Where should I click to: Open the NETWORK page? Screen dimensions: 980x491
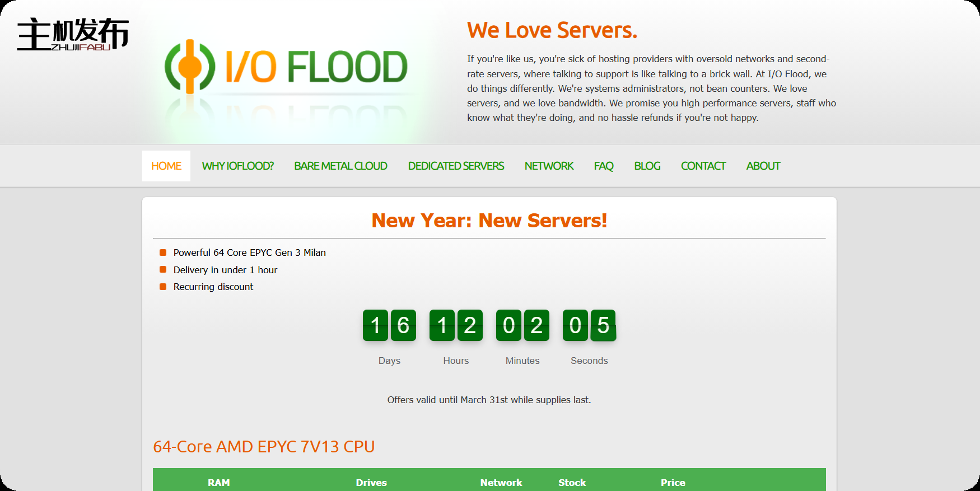click(549, 166)
